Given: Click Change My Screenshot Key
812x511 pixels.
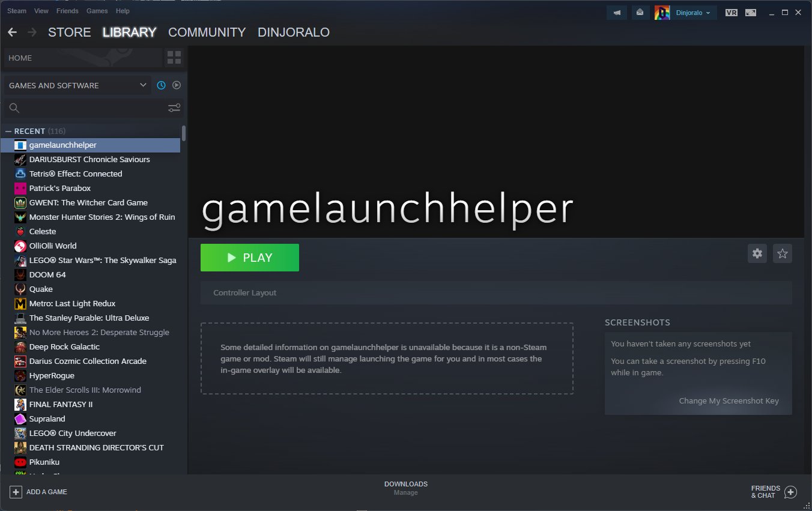Looking at the screenshot, I should [x=729, y=401].
